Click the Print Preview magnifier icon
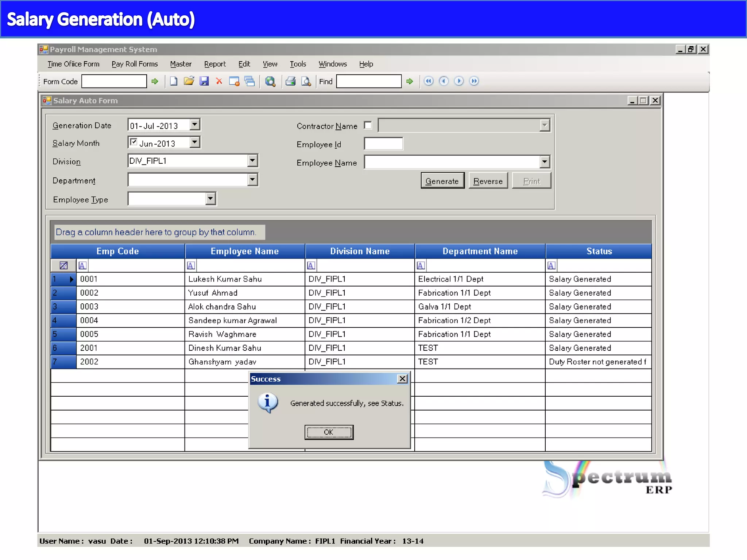The height and width of the screenshot is (560, 747). [x=306, y=81]
